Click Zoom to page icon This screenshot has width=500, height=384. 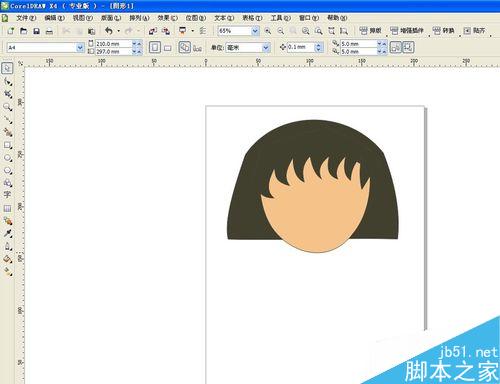click(319, 31)
